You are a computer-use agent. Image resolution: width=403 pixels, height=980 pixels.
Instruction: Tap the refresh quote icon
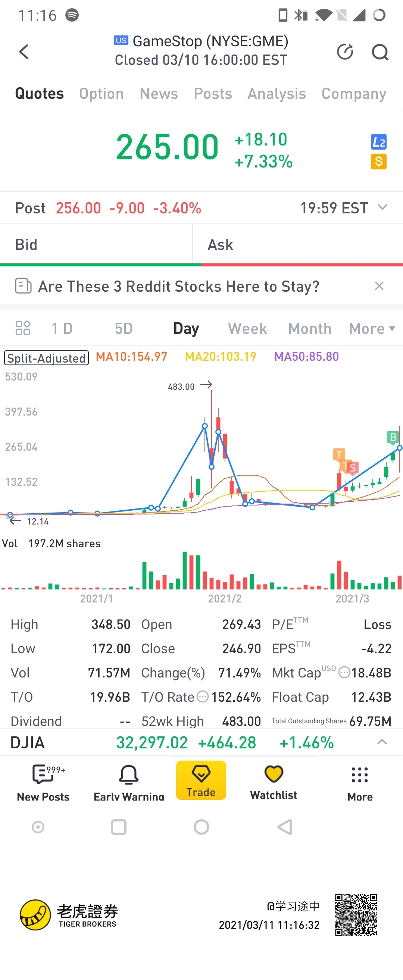pyautogui.click(x=345, y=52)
